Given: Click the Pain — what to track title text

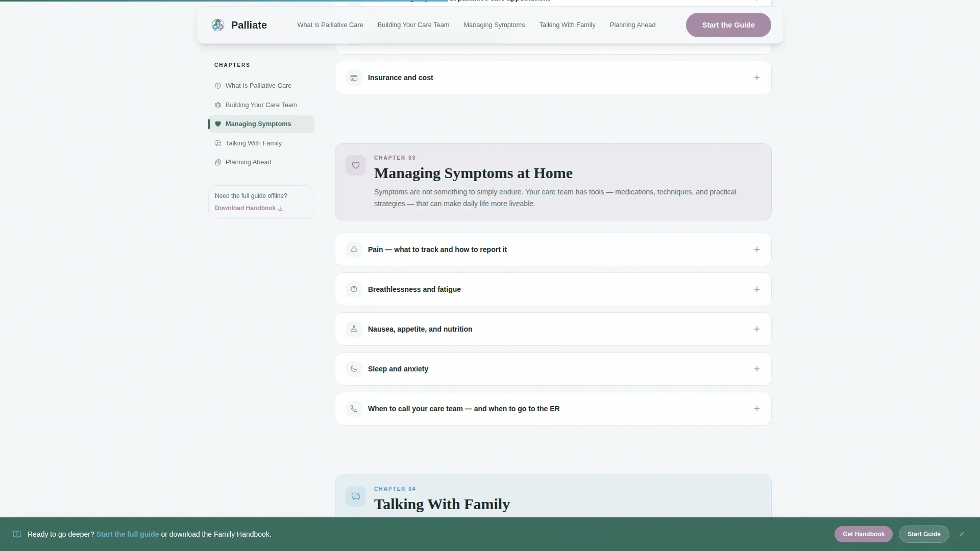Looking at the screenshot, I should pos(437,249).
